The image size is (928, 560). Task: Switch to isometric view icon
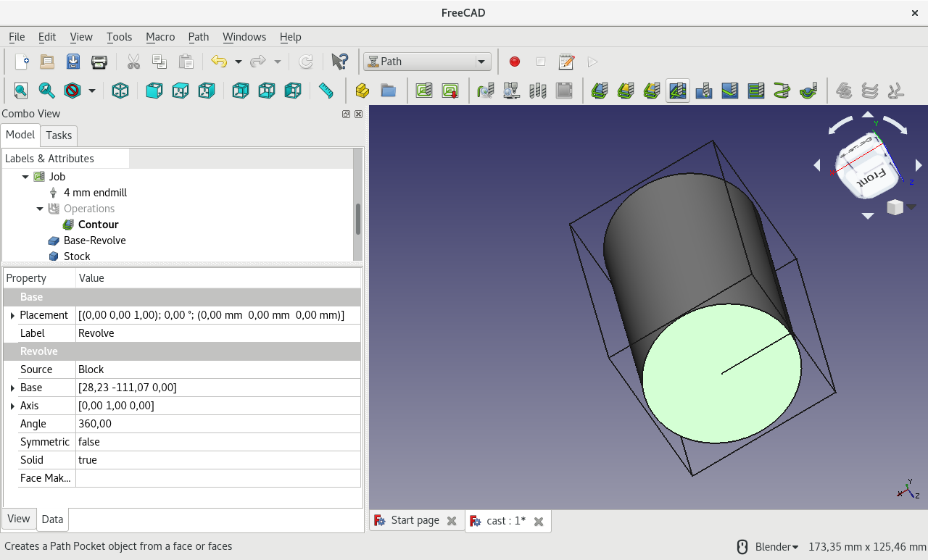120,91
